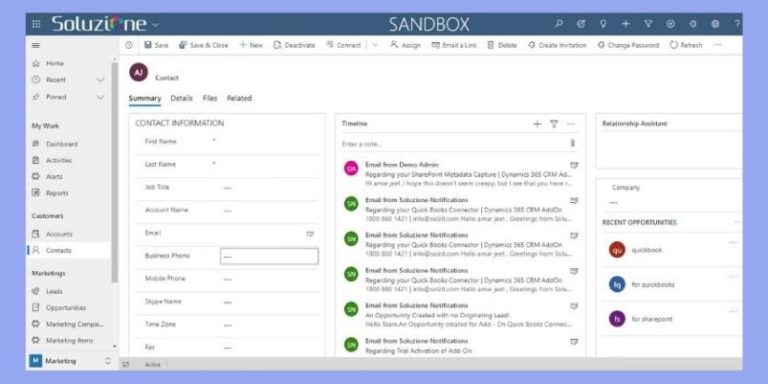Expand the Pinned section in sidebar
Image resolution: width=768 pixels, height=384 pixels.
click(100, 97)
